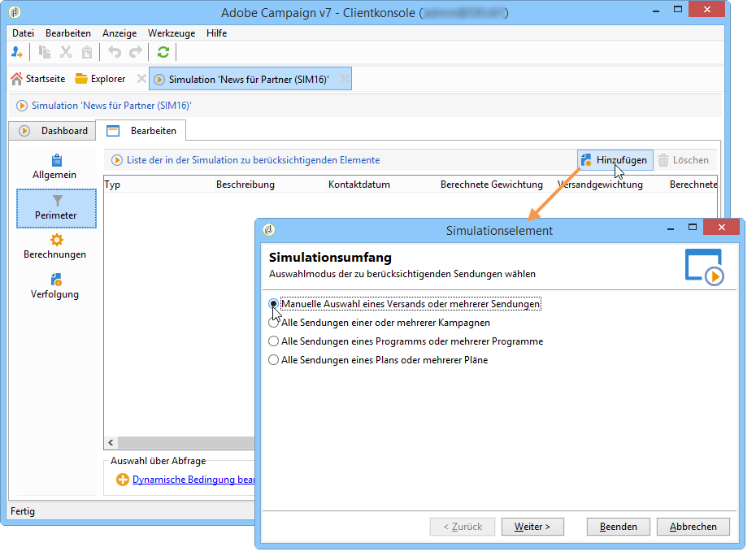Close the Explorer tab with its X
The width and height of the screenshot is (756, 556).
(141, 79)
